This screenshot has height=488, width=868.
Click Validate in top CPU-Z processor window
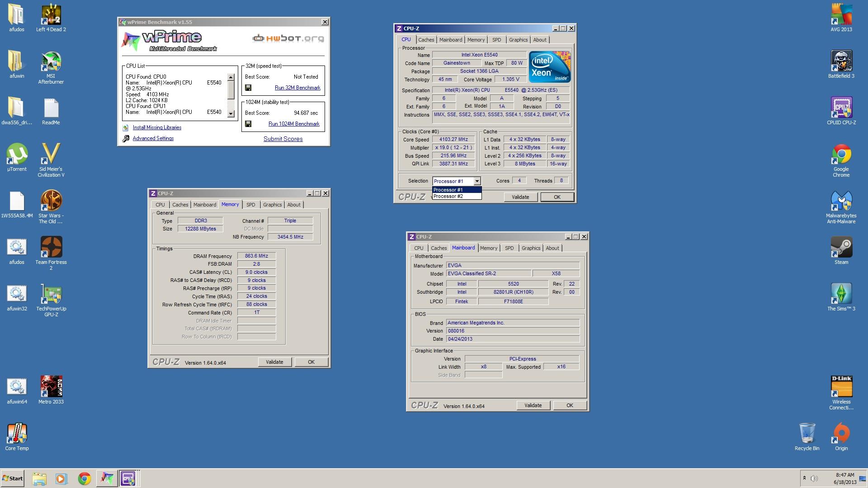[x=520, y=197]
